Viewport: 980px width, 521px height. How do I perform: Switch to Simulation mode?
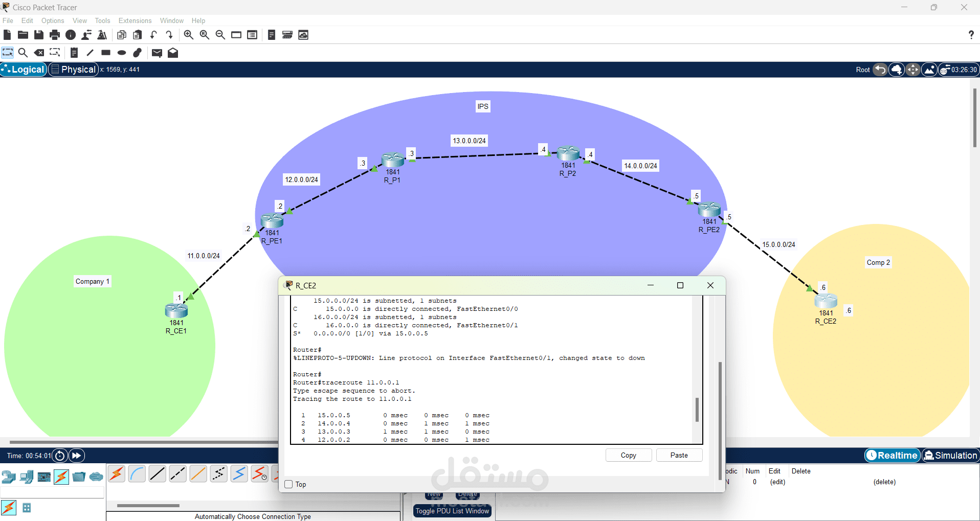[x=950, y=456]
